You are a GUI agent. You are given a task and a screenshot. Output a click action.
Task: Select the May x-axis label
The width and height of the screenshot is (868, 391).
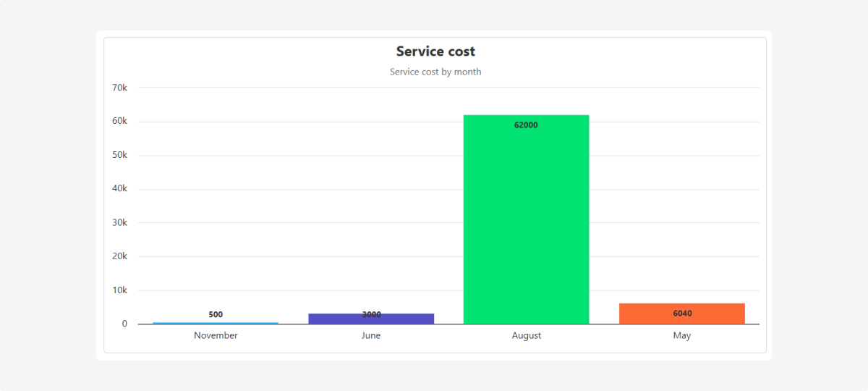(x=681, y=336)
